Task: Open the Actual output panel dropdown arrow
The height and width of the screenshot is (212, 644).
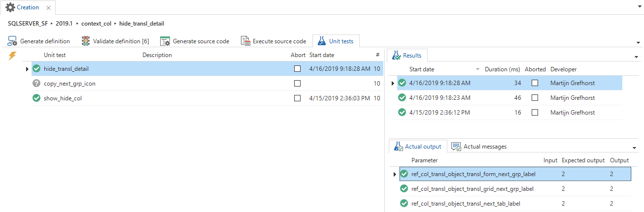Action: (634, 148)
